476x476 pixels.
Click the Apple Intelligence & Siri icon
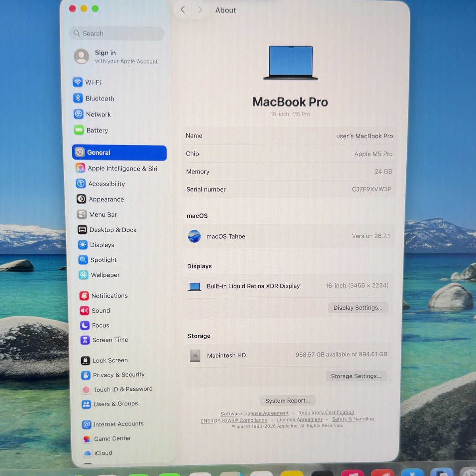[x=81, y=168]
